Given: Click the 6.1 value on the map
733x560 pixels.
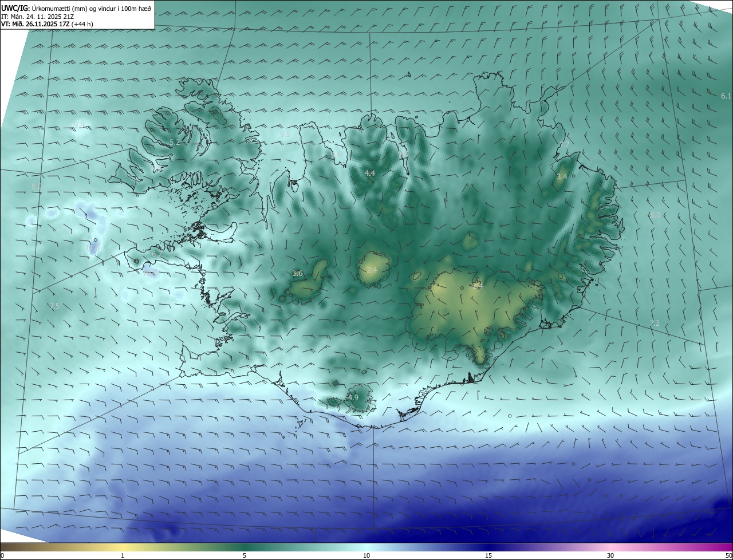Looking at the screenshot, I should [x=726, y=96].
